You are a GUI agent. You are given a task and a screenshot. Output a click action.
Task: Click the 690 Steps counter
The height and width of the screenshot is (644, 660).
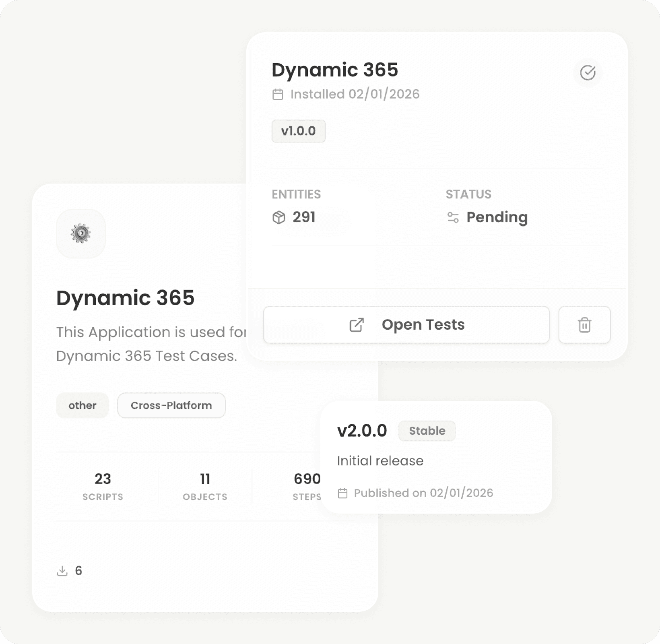point(307,485)
